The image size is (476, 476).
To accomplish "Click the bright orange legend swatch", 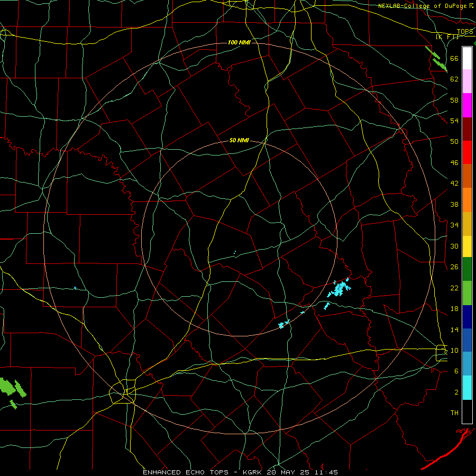I will [x=467, y=200].
